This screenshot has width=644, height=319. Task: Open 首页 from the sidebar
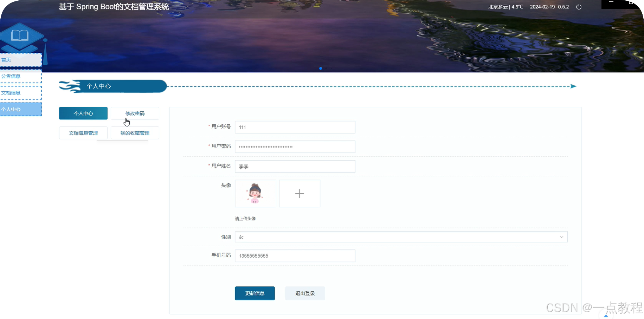(x=6, y=59)
